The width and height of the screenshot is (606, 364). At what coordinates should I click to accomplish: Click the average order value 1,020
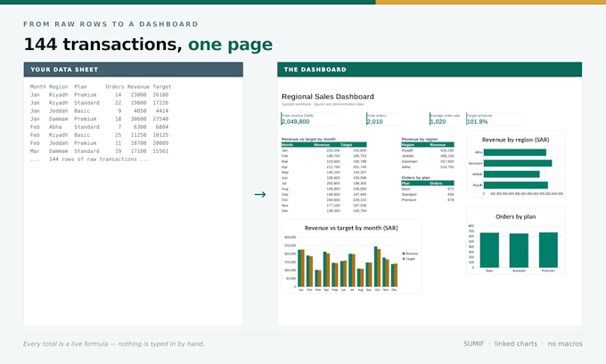tap(438, 122)
